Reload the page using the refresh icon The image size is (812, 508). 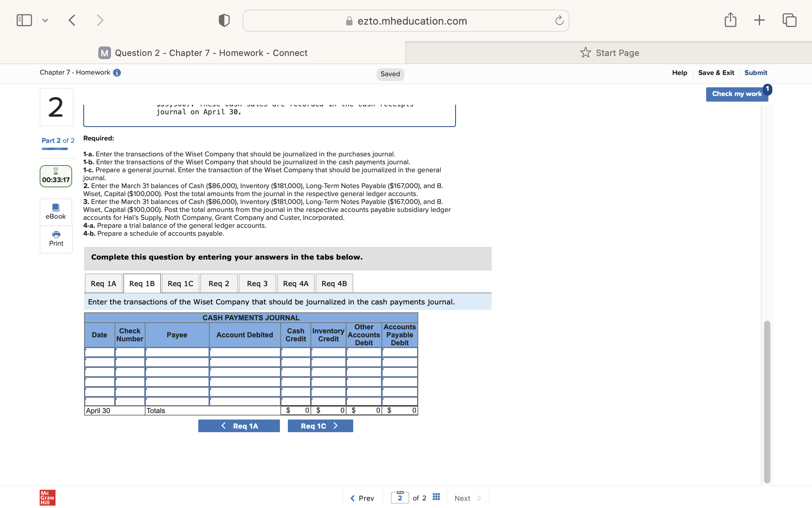click(x=559, y=21)
